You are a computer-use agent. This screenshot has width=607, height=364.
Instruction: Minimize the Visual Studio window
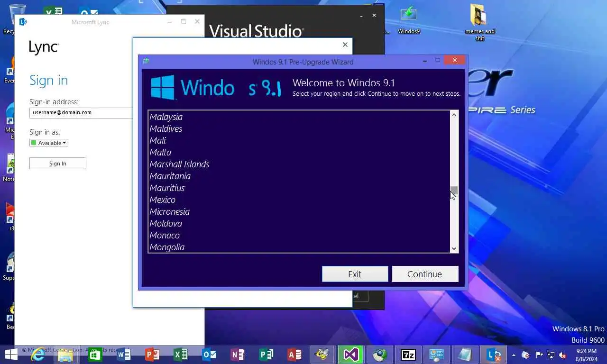(361, 16)
